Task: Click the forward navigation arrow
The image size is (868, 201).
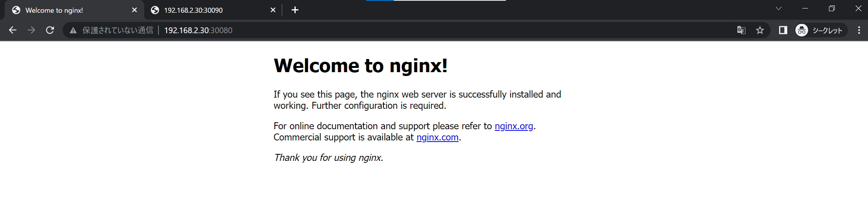Action: (x=31, y=30)
